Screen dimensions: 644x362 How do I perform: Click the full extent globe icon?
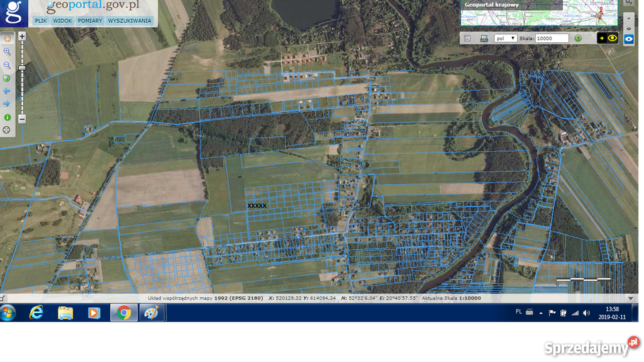7,78
